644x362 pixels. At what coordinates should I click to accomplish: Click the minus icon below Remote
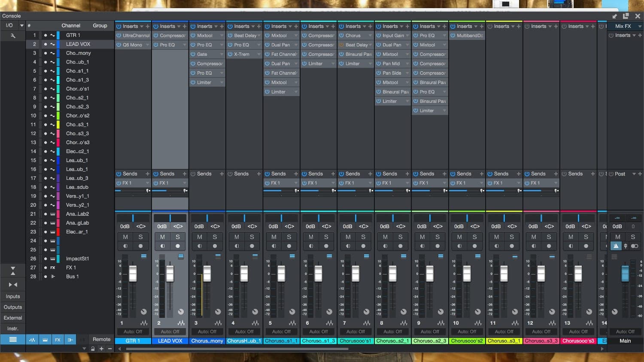coord(110,349)
